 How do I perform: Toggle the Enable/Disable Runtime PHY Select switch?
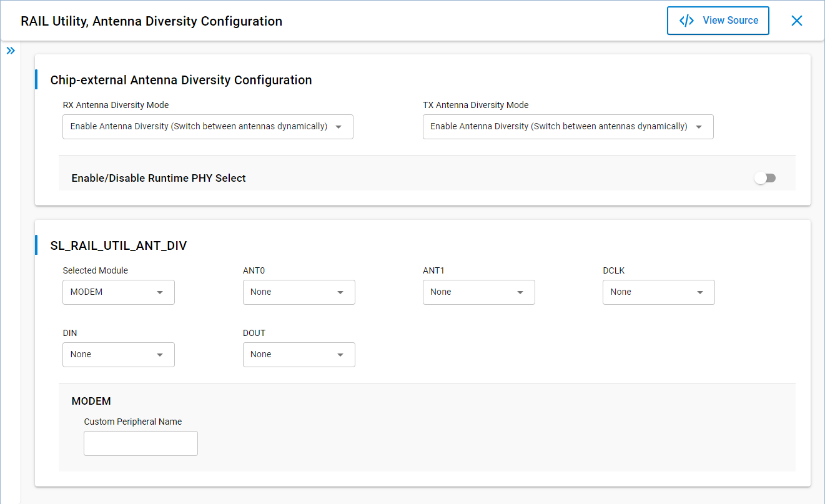[x=765, y=179]
